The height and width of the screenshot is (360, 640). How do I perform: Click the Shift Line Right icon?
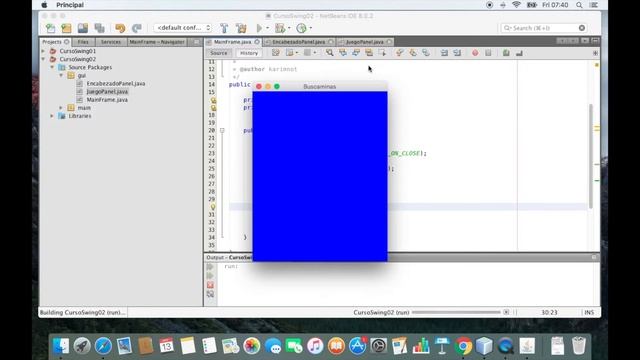click(457, 53)
